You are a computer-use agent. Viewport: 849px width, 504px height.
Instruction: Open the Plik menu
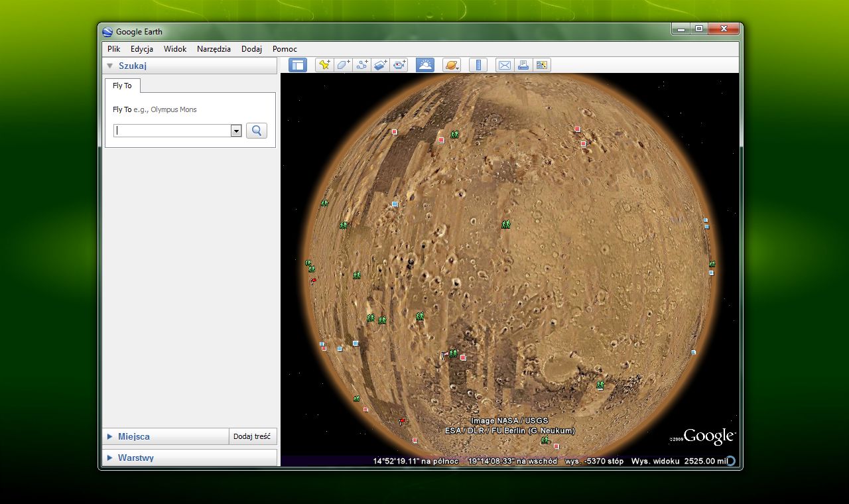tap(114, 49)
